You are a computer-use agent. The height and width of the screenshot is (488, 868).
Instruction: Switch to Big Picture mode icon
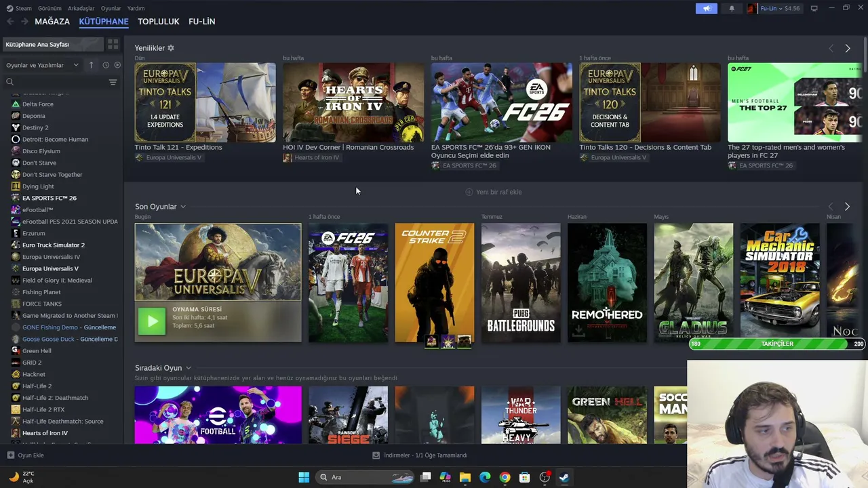tap(814, 8)
